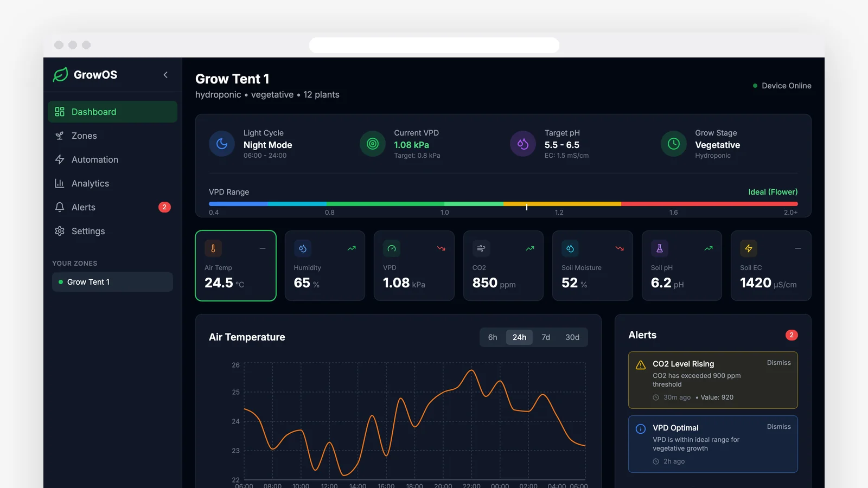Switch chart range to 30d

tap(572, 337)
